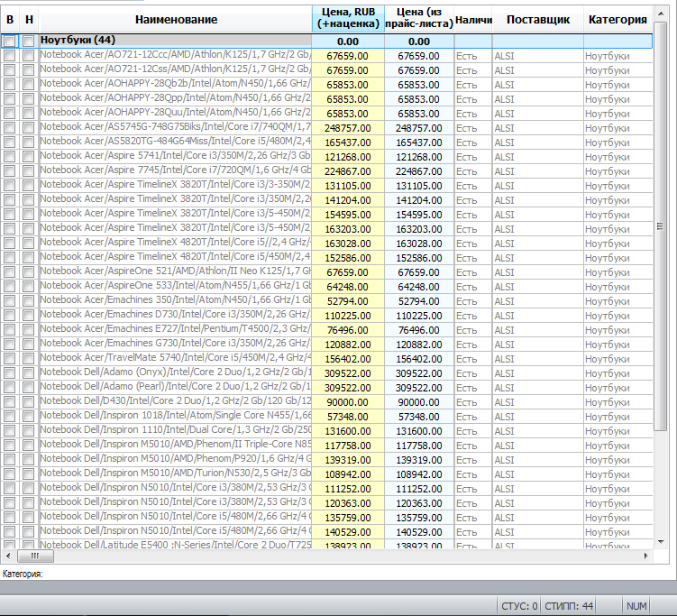
Task: Click the vertical scrollbar thumb
Action: 660,225
